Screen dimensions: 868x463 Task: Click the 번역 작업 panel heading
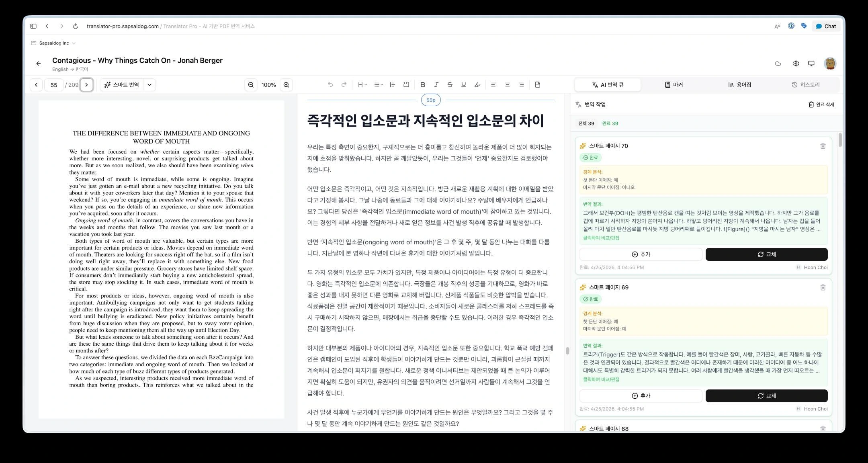pos(595,104)
